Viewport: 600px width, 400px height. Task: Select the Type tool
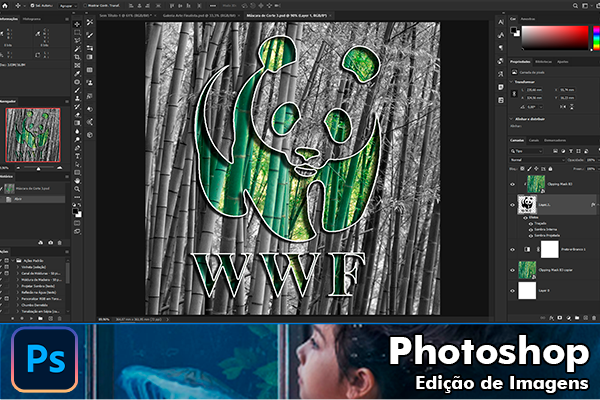tap(77, 156)
